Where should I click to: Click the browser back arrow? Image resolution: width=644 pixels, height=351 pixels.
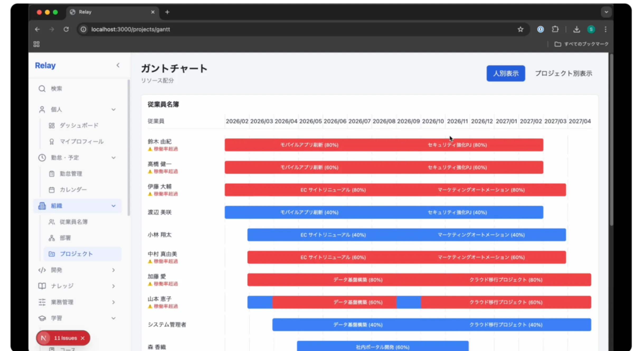[37, 29]
